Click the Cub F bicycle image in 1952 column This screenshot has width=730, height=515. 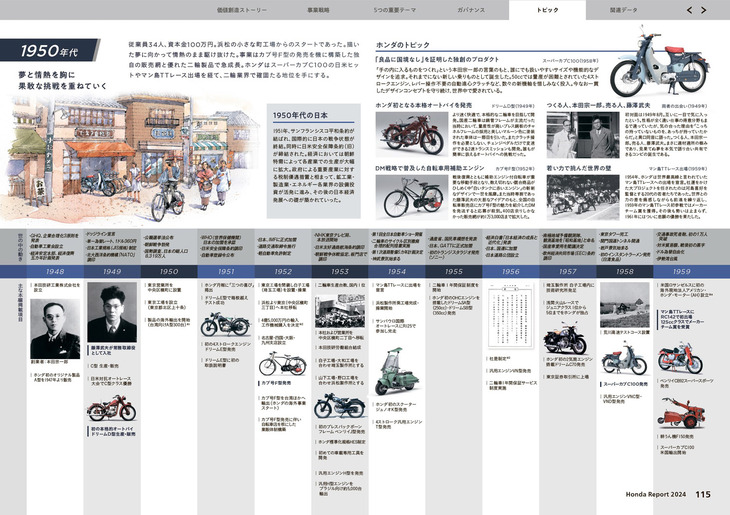[x=283, y=364]
